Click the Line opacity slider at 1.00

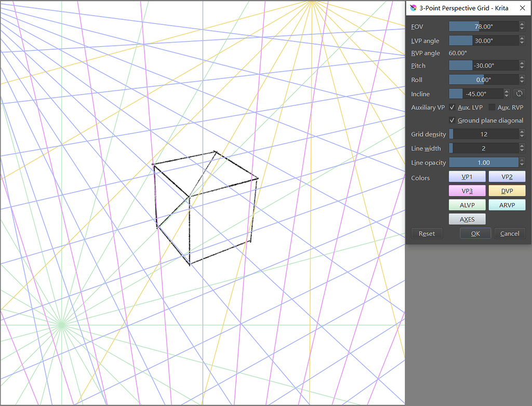pyautogui.click(x=484, y=163)
